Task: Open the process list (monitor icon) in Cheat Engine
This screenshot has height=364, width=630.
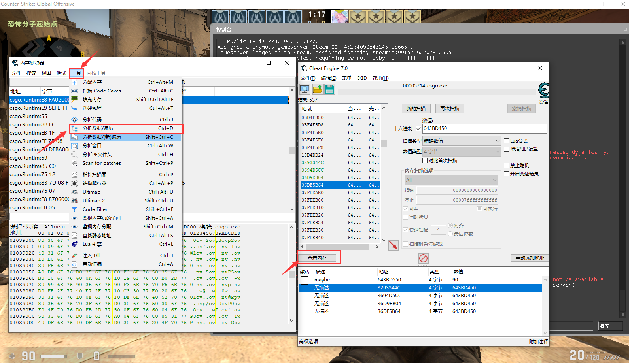Action: [305, 89]
